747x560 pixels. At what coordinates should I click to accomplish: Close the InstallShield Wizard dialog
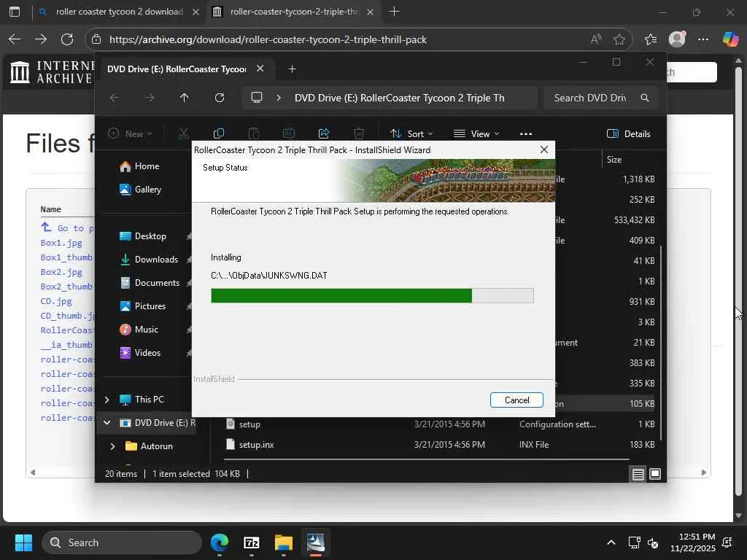coord(544,149)
